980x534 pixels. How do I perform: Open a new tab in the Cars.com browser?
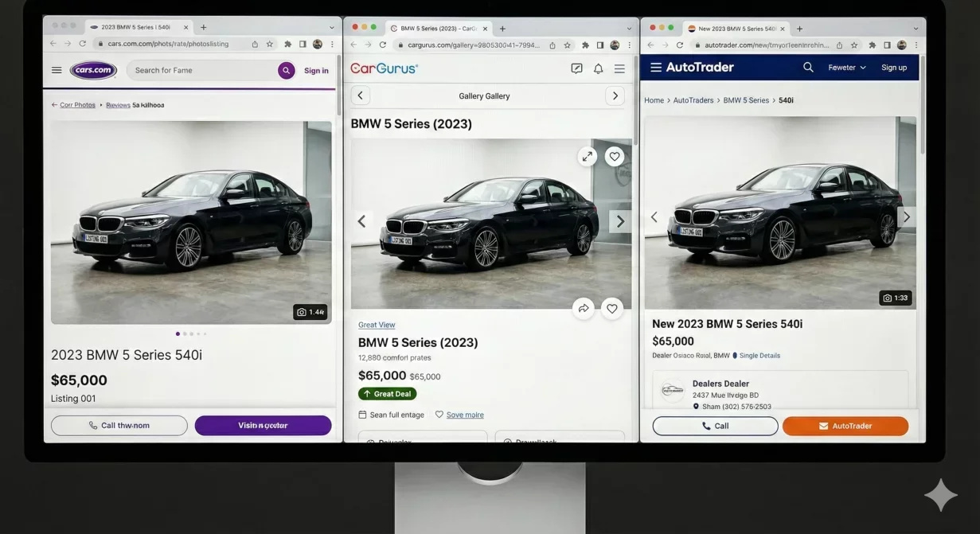203,27
